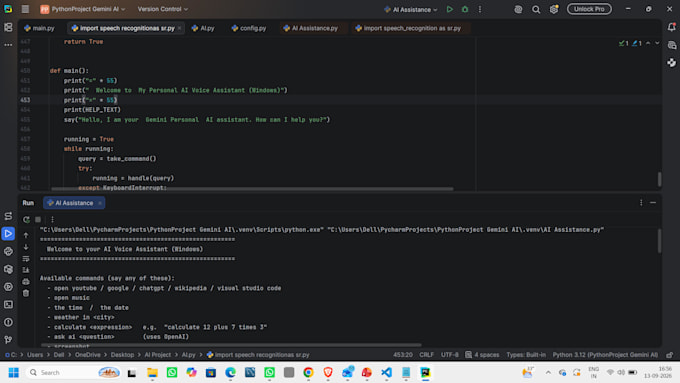Open Run panel options menu
Viewport: 680px width, 383px height.
coord(641,203)
